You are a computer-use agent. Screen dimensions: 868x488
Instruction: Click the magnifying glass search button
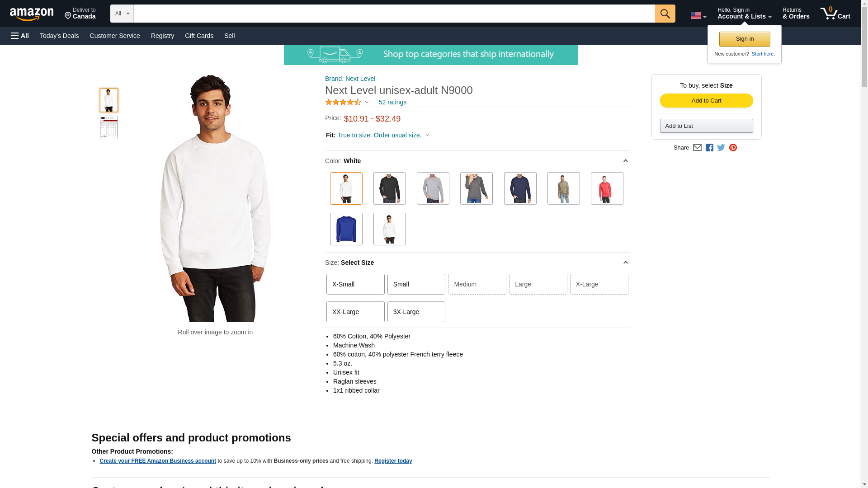point(665,14)
